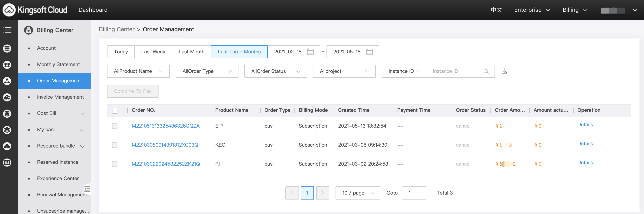644x214 pixels.
Task: Open Order Management in the sidebar
Action: click(x=54, y=81)
